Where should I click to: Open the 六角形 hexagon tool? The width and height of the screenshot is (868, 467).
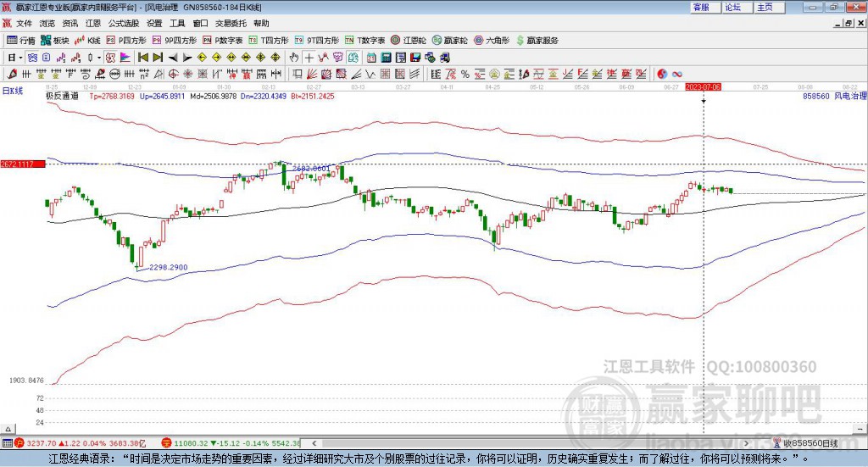click(x=492, y=41)
